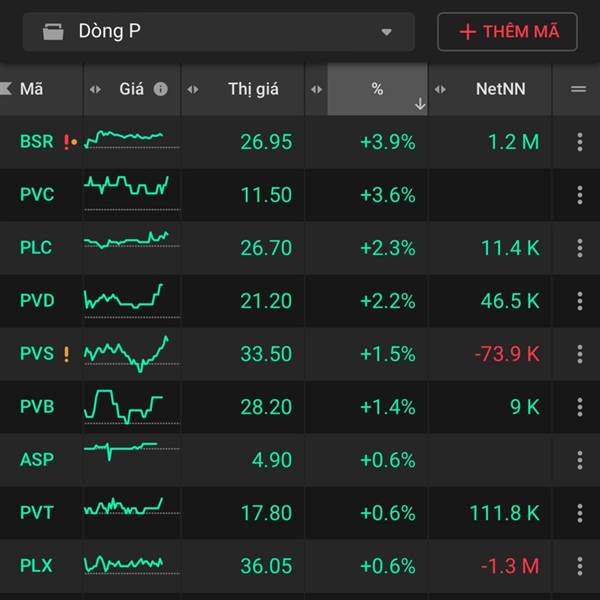Switch the % column with its arrows
The width and height of the screenshot is (600, 600).
316,90
